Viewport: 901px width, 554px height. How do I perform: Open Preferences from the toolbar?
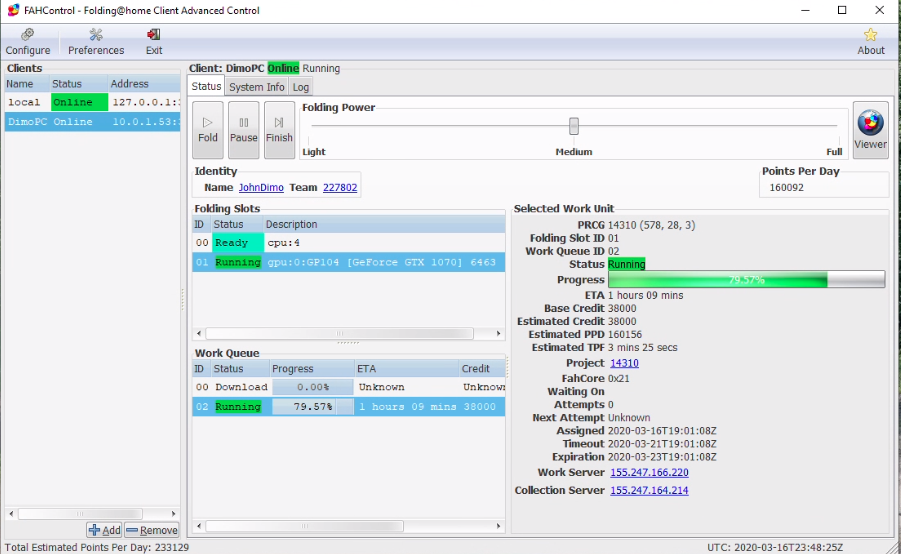tap(96, 42)
